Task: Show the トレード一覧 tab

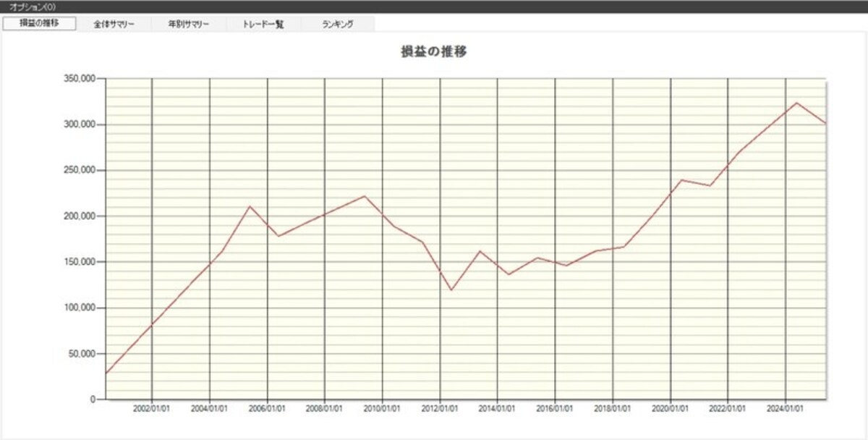Action: tap(263, 24)
